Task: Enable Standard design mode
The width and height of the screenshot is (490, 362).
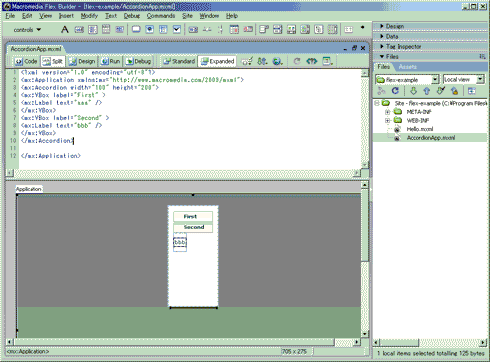Action: [179, 61]
